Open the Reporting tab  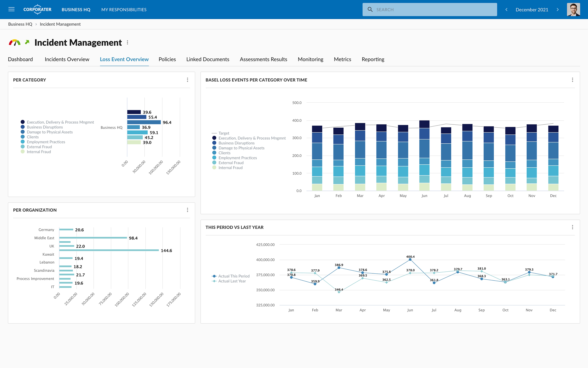pyautogui.click(x=373, y=59)
